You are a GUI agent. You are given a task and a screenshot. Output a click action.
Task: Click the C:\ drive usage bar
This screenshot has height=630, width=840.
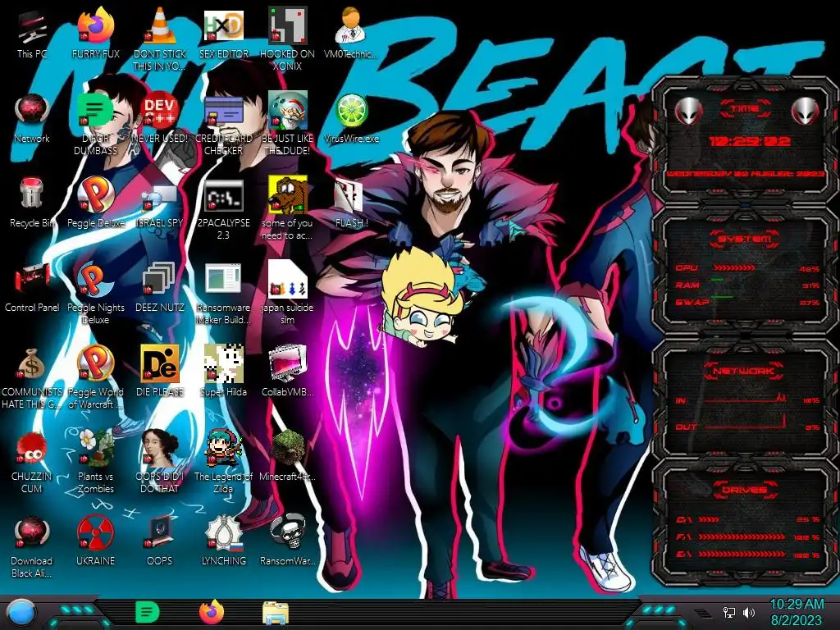709,519
